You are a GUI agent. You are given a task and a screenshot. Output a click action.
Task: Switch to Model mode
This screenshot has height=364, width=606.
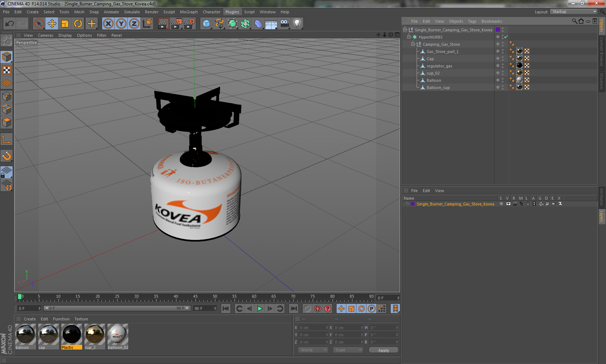click(7, 57)
